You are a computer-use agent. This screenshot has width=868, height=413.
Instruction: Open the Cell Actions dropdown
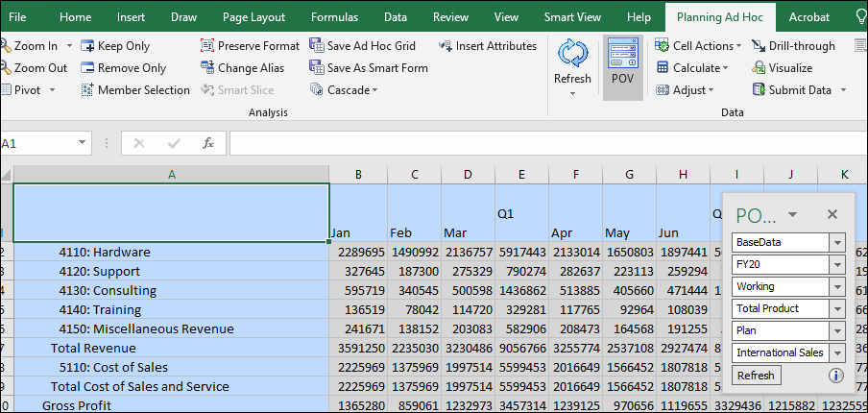point(698,46)
